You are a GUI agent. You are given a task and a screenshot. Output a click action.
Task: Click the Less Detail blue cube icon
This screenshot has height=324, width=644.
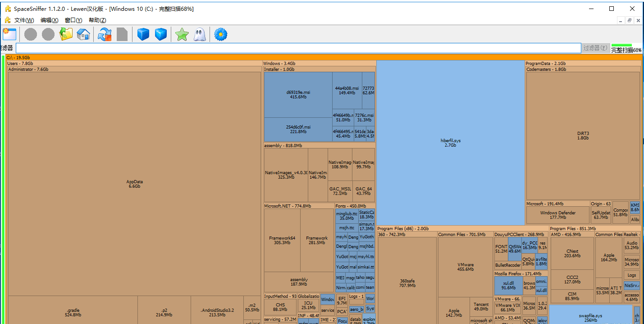point(161,34)
